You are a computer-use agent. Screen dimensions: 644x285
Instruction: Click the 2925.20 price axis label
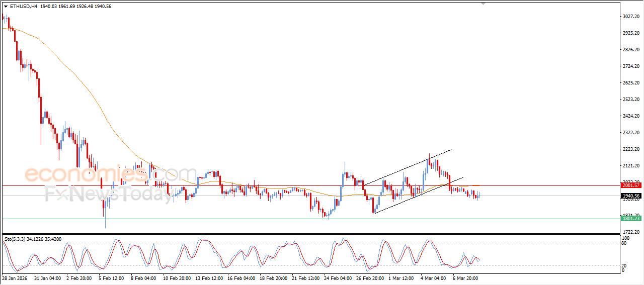[630, 33]
